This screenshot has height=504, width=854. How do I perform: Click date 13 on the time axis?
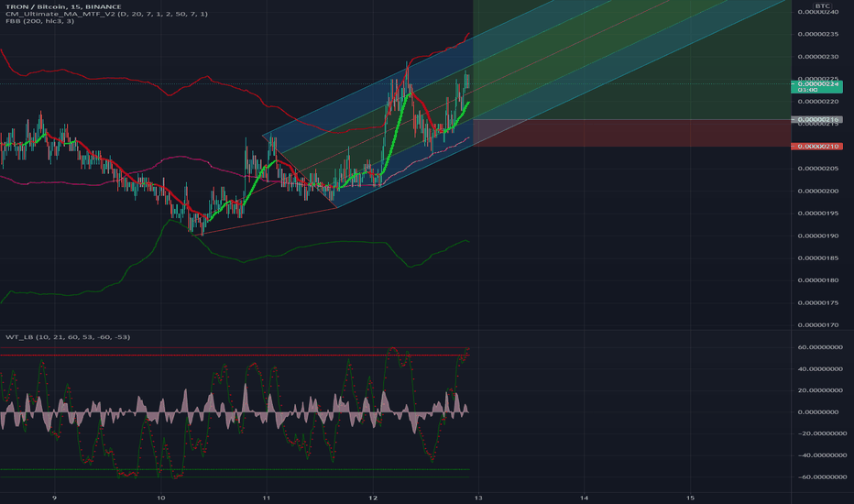478,498
